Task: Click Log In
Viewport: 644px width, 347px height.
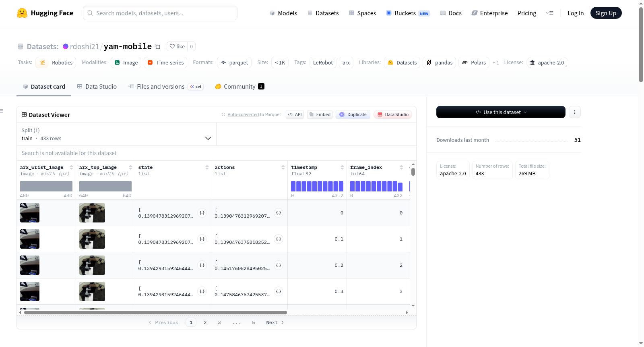Action: pos(576,13)
